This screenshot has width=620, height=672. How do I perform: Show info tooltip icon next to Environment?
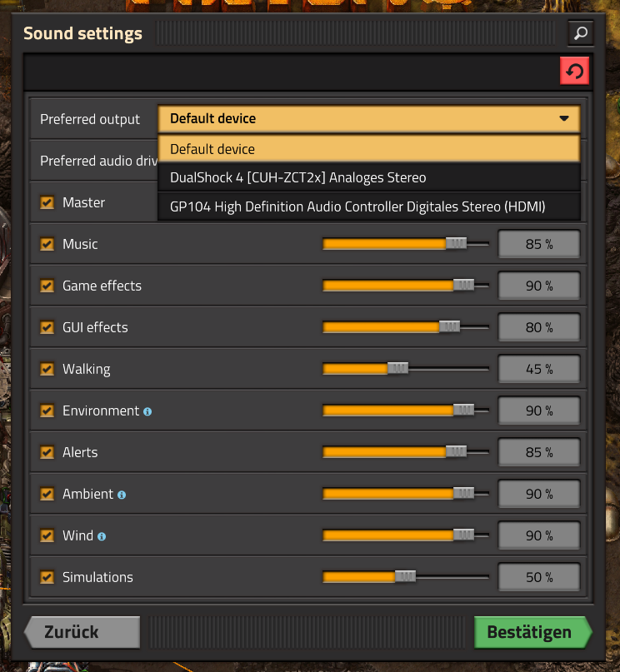(147, 411)
